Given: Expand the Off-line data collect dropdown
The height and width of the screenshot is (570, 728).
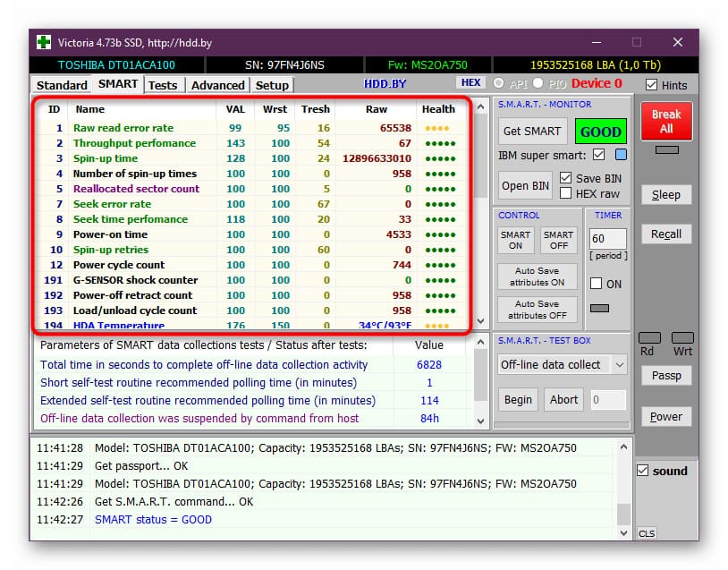Looking at the screenshot, I should tap(620, 365).
